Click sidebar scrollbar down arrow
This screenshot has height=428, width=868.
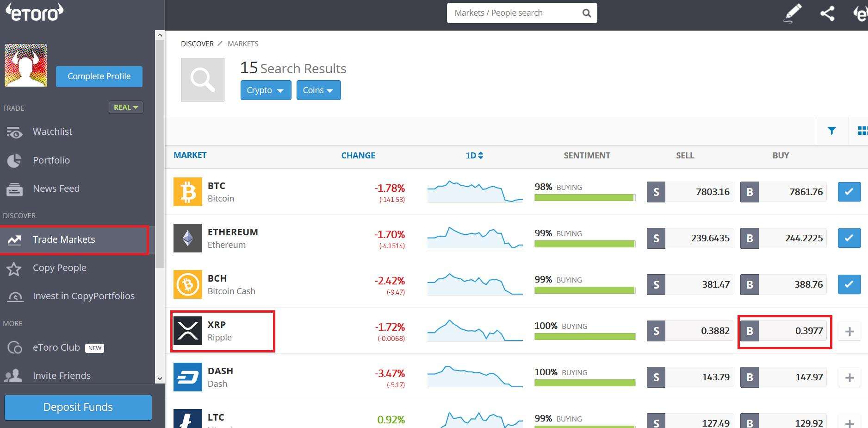point(160,378)
